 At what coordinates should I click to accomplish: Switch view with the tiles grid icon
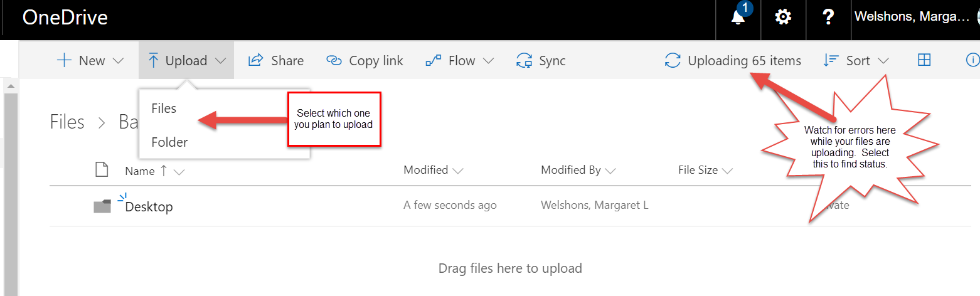click(x=924, y=60)
